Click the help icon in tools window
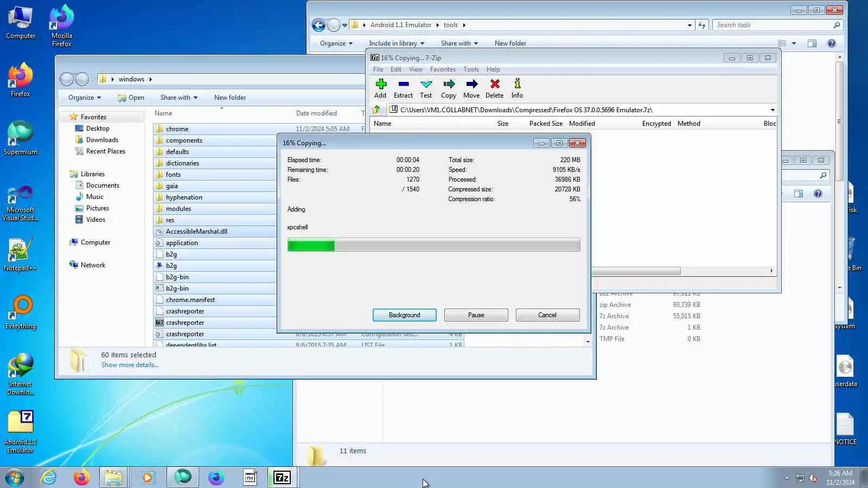Screen dimensions: 868x488 (x=832, y=43)
